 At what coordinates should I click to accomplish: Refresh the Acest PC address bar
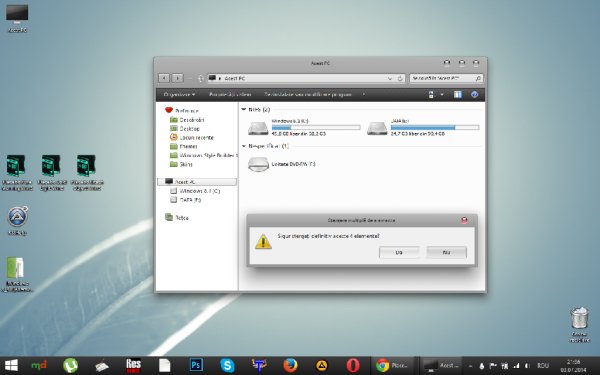[x=400, y=78]
